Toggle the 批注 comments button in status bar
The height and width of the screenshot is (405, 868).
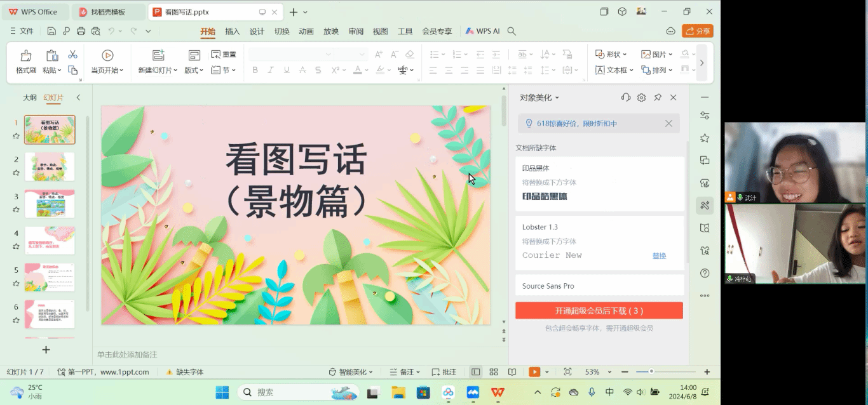[x=444, y=372]
